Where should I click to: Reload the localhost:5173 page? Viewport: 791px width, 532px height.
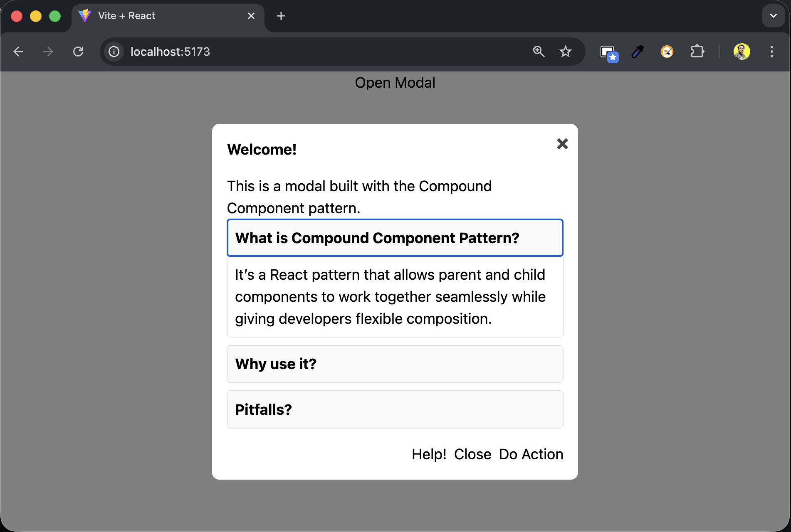(x=79, y=52)
